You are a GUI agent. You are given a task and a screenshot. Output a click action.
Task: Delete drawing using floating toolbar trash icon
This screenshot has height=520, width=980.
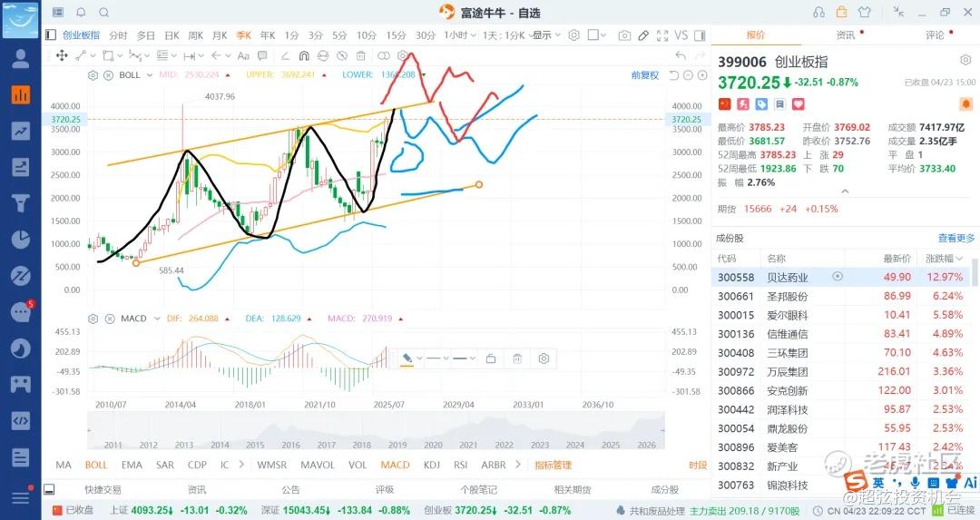point(517,358)
